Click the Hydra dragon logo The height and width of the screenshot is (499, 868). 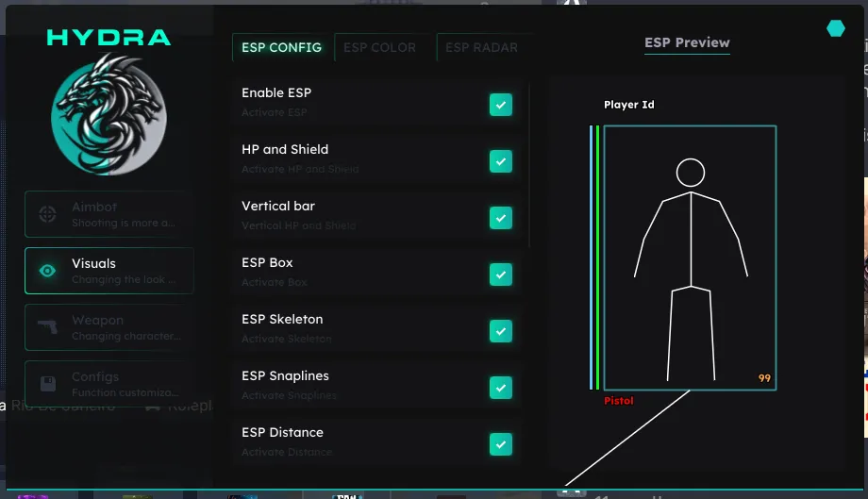[108, 114]
